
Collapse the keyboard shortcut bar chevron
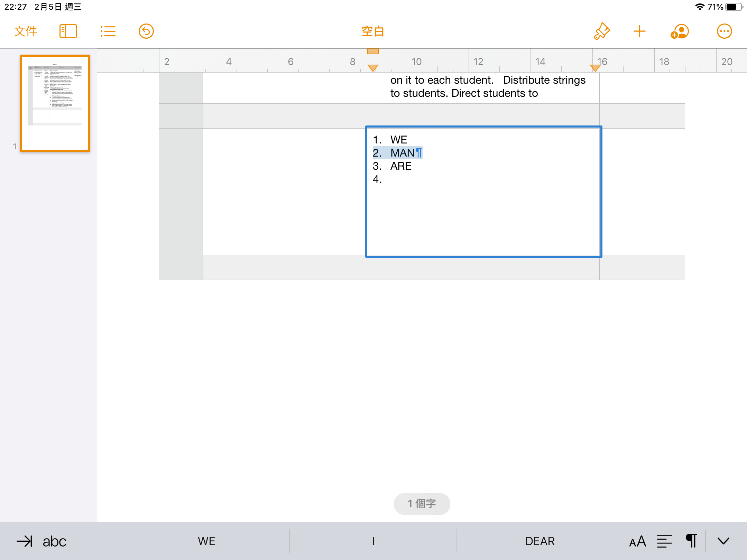[x=723, y=541]
